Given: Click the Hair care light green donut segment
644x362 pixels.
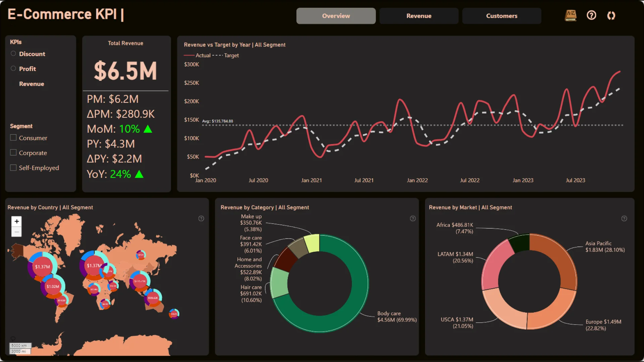Looking at the screenshot, I should (279, 283).
